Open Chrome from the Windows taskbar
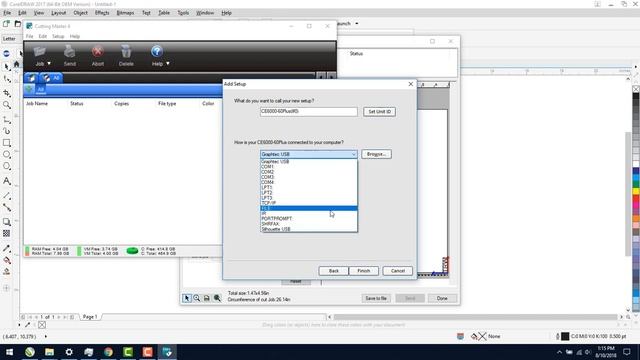The width and height of the screenshot is (640, 360). (x=108, y=352)
